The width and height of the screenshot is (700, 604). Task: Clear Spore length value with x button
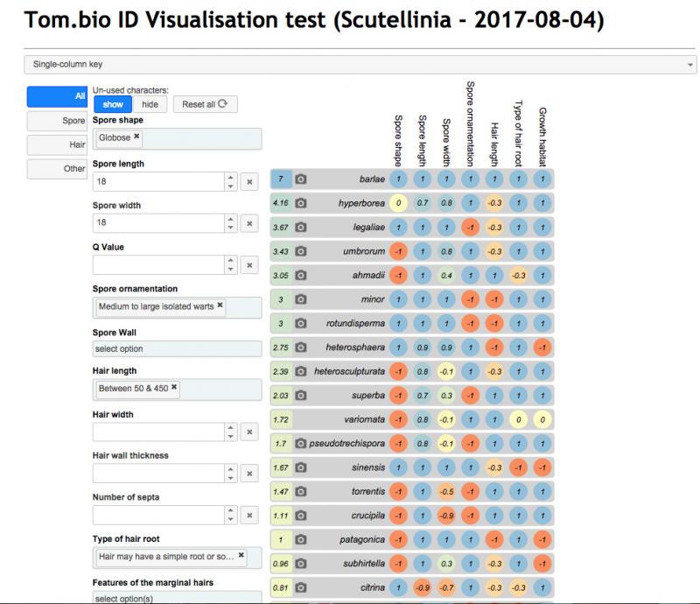coord(249,182)
